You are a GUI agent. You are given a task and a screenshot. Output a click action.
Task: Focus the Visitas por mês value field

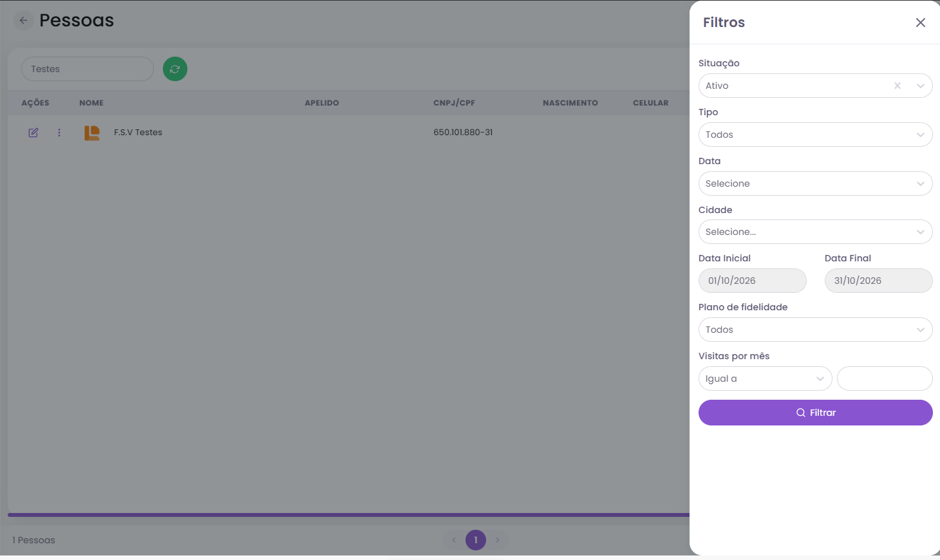[x=885, y=378]
